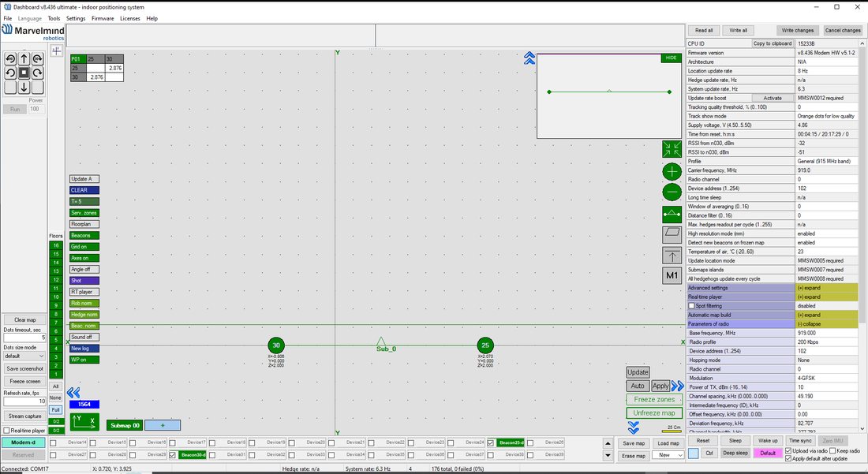Expand the Automatic map build section
Image resolution: width=868 pixels, height=474 pixels.
pos(827,315)
